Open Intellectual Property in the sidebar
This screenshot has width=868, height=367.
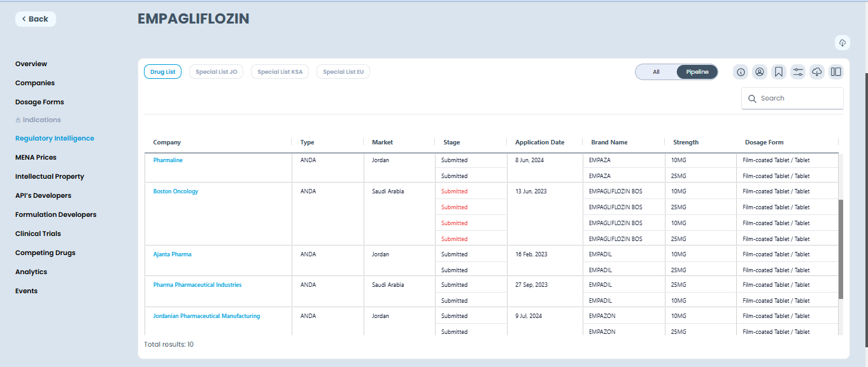click(50, 176)
